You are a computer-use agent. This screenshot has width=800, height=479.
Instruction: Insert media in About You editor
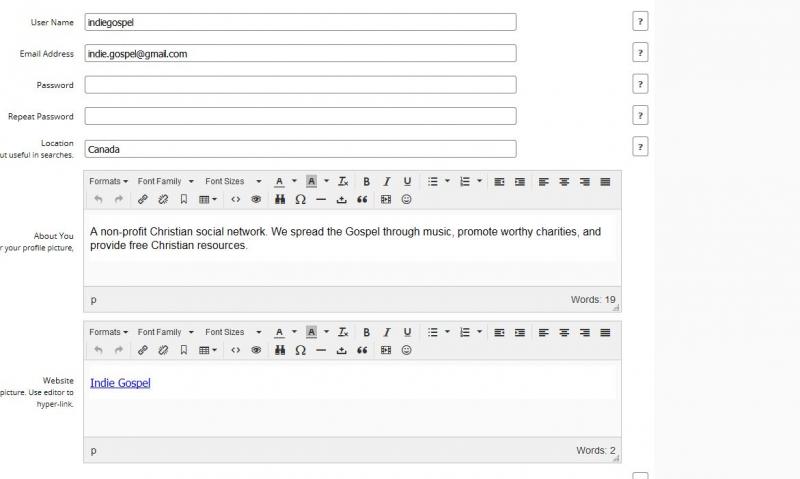[386, 199]
